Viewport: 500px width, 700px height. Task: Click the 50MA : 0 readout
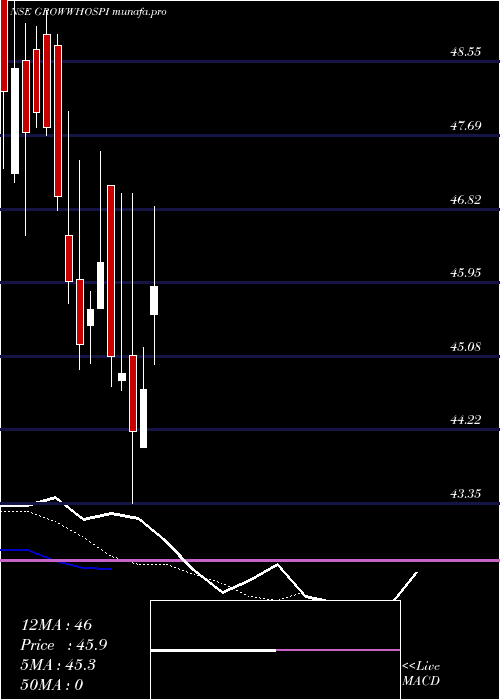pyautogui.click(x=52, y=685)
